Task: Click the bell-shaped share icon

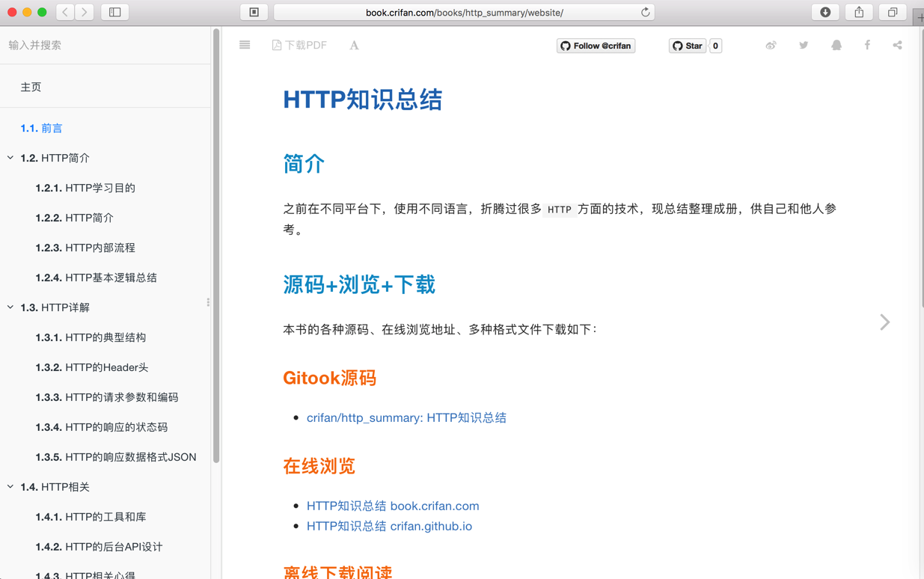Action: pos(836,46)
